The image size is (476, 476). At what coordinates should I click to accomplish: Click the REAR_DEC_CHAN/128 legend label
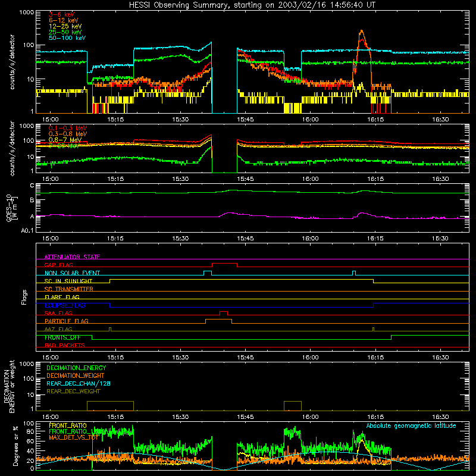point(79,383)
